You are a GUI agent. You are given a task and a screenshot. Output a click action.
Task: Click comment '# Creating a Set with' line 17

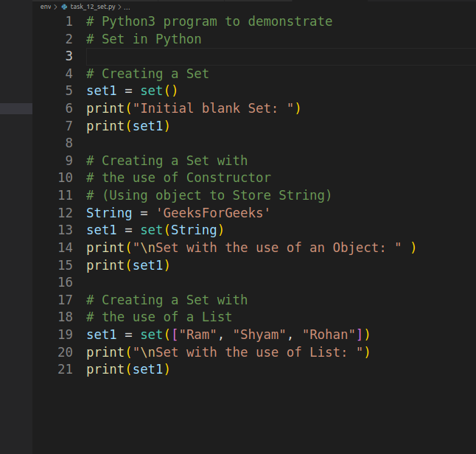167,300
